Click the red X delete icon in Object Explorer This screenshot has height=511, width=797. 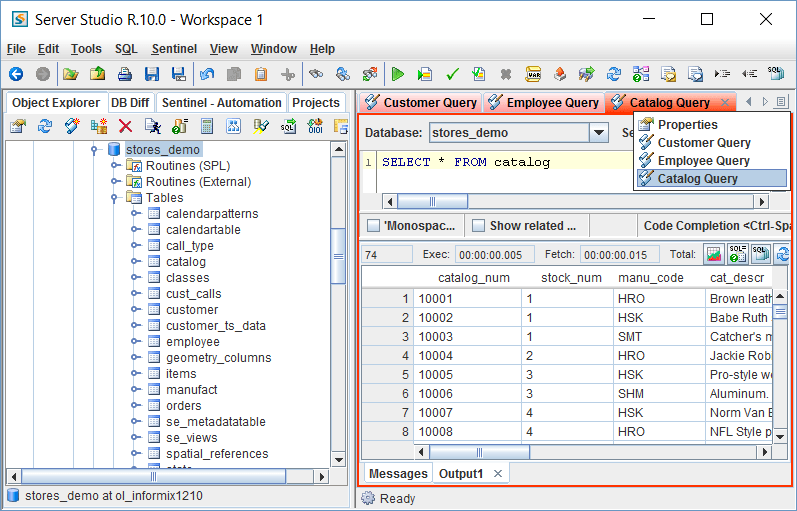coord(125,126)
